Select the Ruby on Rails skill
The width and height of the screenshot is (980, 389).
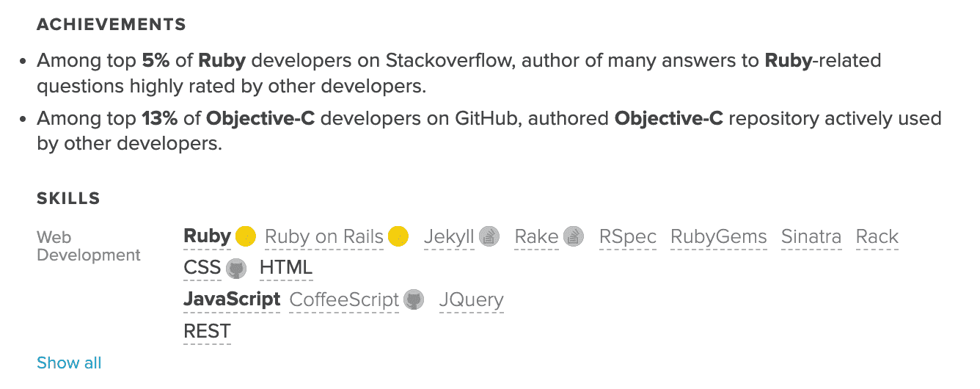coord(323,236)
